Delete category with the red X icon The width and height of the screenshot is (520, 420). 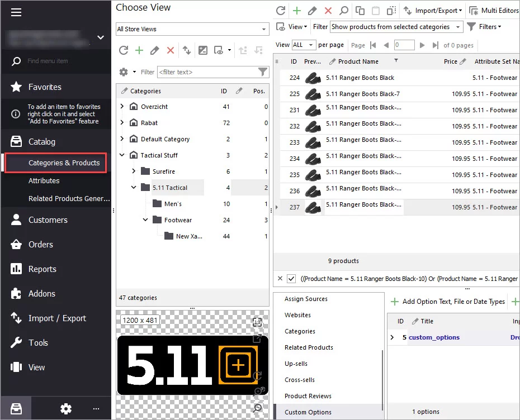point(171,50)
